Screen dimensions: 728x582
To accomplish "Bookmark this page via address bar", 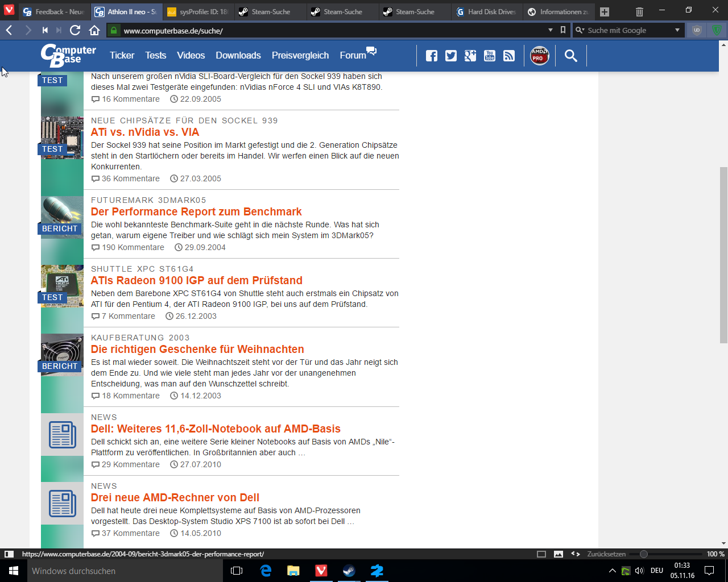I will tap(563, 30).
